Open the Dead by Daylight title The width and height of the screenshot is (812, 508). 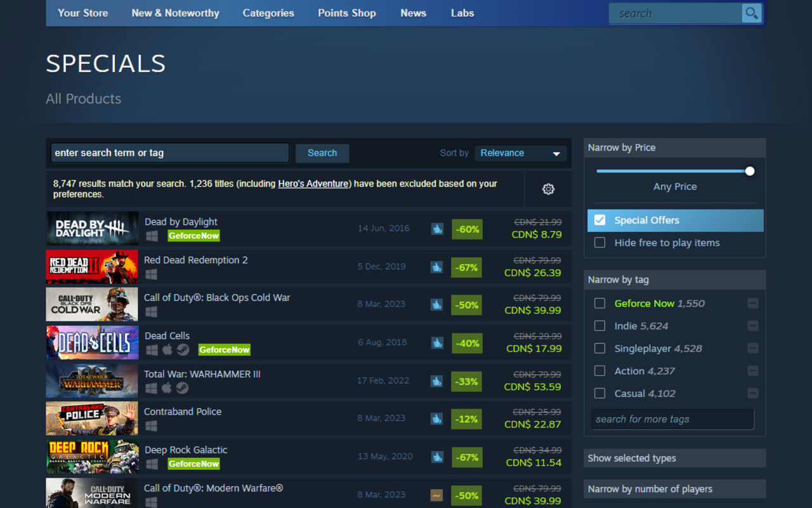pos(181,222)
